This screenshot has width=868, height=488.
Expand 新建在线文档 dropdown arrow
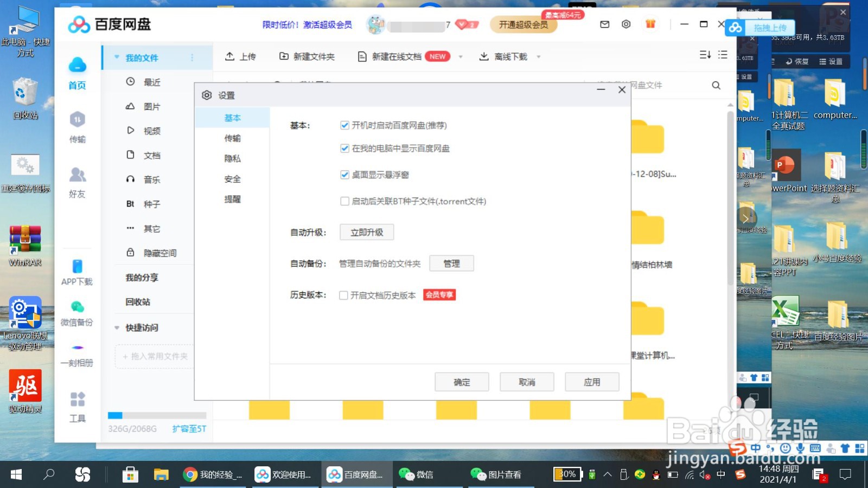click(x=461, y=56)
